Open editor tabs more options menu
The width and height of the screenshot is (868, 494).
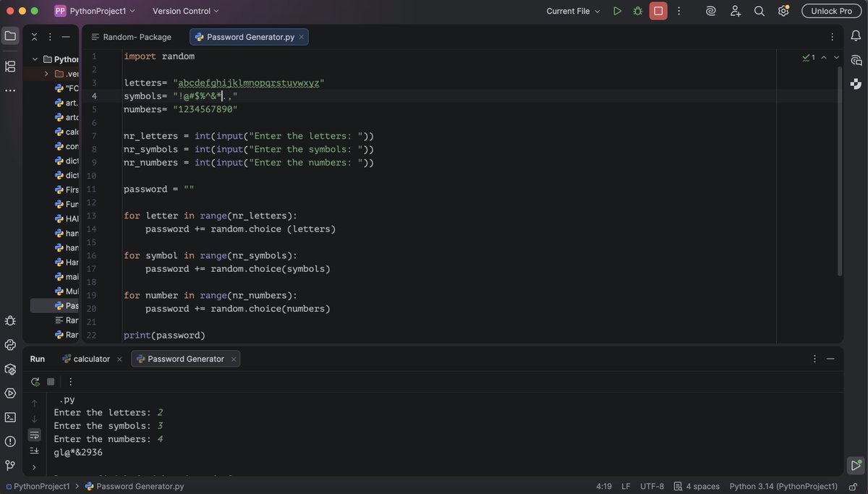pos(833,37)
